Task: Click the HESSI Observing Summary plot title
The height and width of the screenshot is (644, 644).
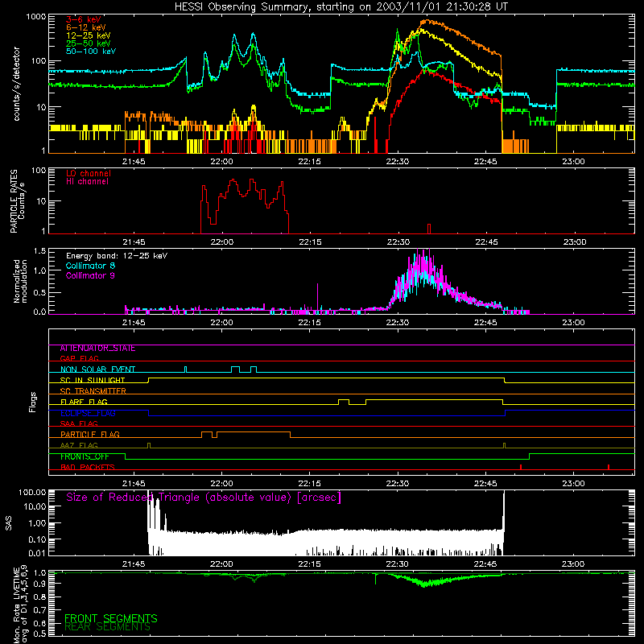Action: coord(341,6)
